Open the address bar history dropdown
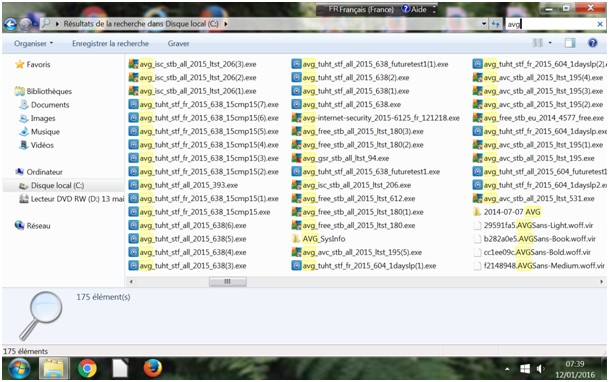The height and width of the screenshot is (382, 609). (x=484, y=24)
